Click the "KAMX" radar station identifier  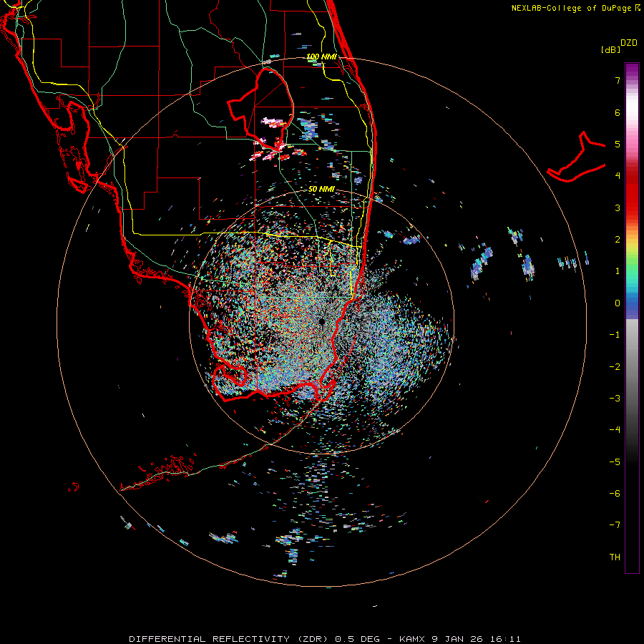[412, 639]
